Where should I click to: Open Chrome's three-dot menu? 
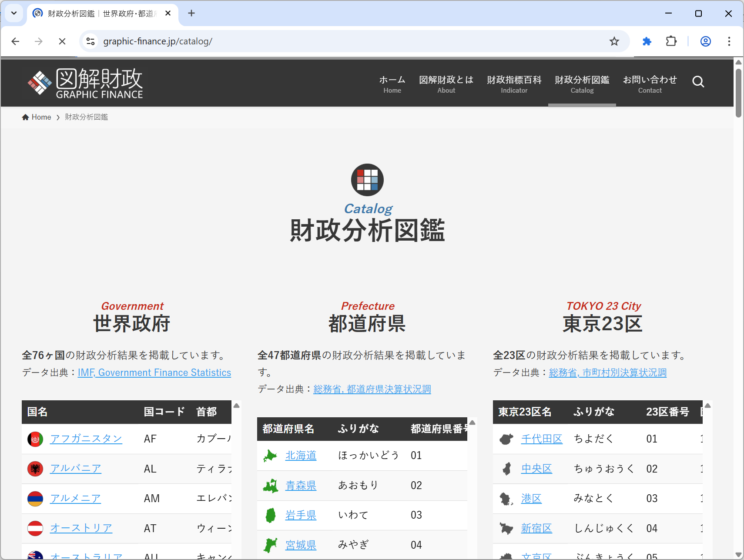pos(729,41)
